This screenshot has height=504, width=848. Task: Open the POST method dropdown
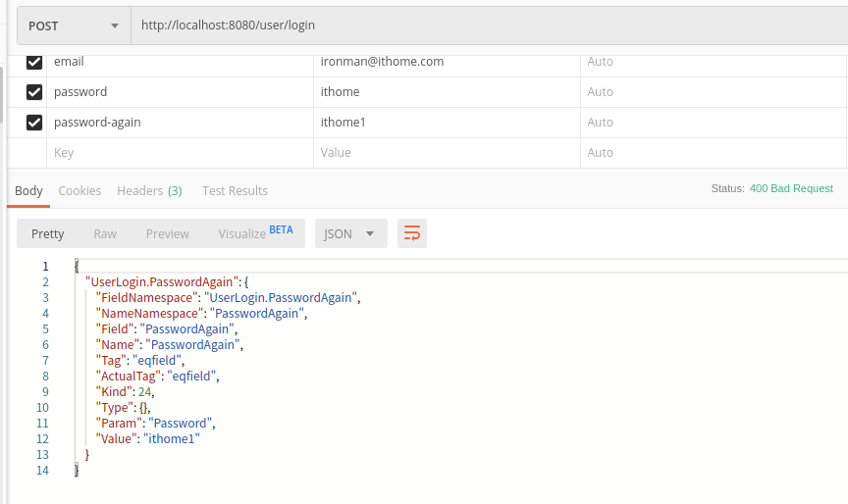[74, 25]
